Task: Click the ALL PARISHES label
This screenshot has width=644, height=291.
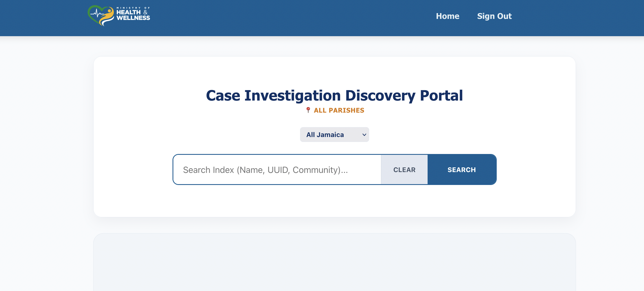Action: (x=338, y=110)
